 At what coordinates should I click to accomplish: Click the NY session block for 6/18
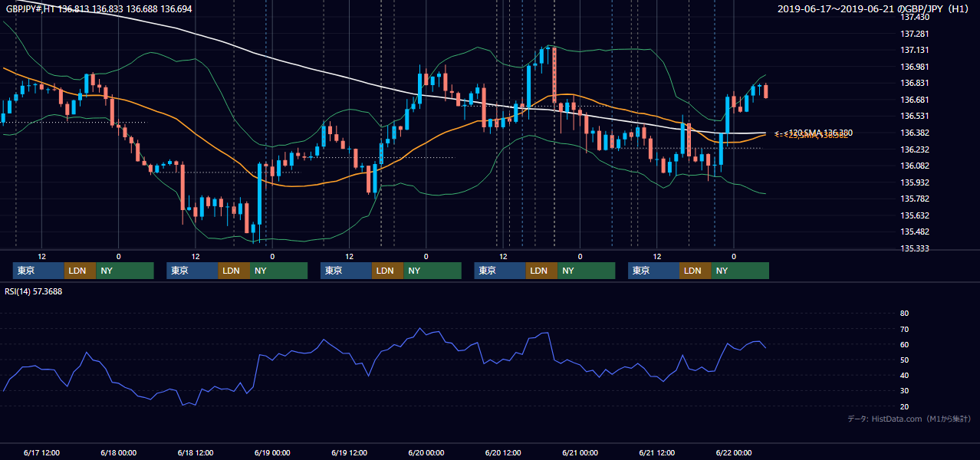tap(279, 271)
